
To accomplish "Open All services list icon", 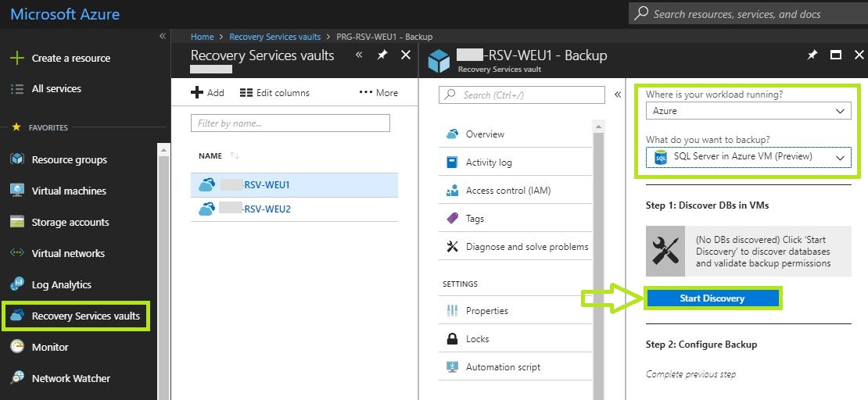I will pos(18,88).
